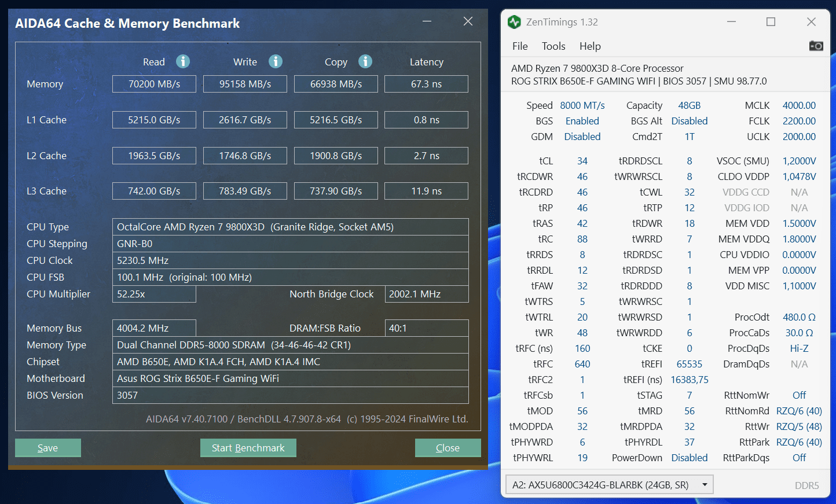
Task: Click the Save button in AIDA64
Action: tap(47, 448)
